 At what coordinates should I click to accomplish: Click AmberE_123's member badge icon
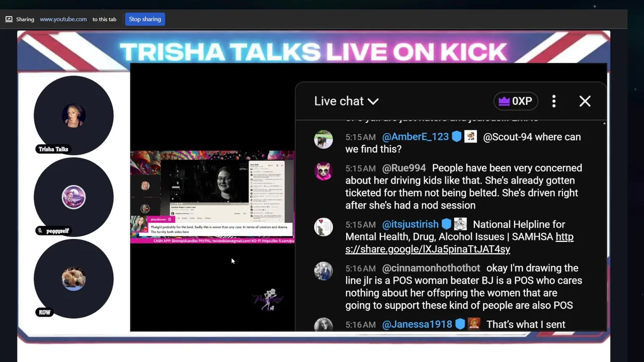coord(470,136)
